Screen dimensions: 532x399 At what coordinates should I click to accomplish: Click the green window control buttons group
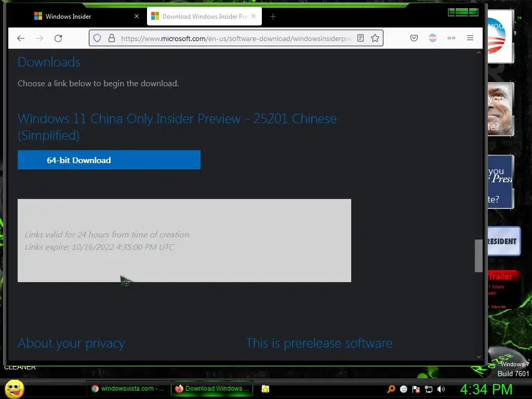point(463,12)
